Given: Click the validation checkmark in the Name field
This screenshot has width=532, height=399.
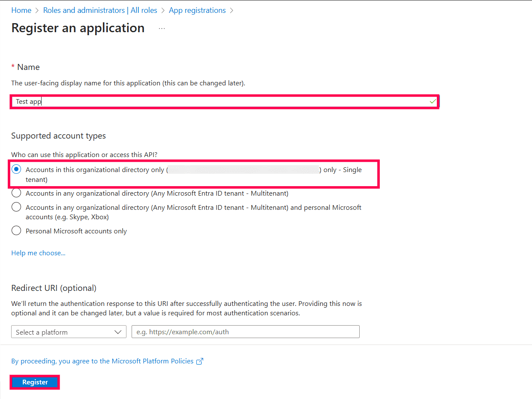Looking at the screenshot, I should pos(433,101).
